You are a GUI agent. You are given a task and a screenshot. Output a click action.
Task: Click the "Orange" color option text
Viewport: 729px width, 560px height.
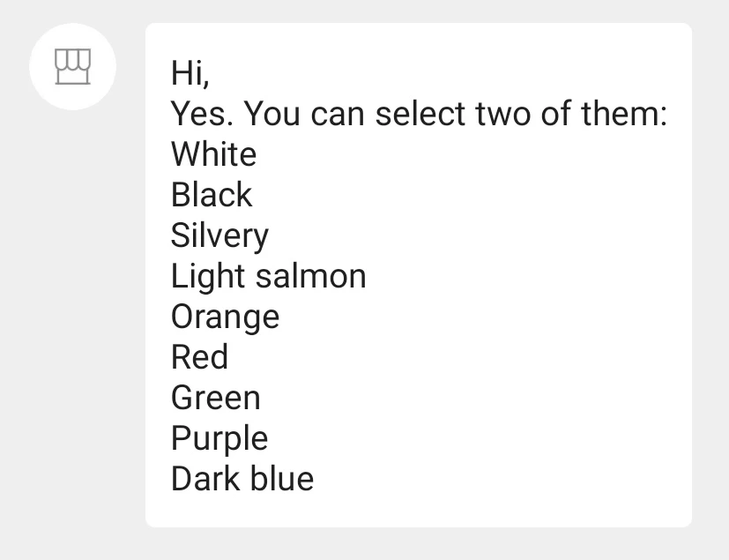click(x=226, y=317)
